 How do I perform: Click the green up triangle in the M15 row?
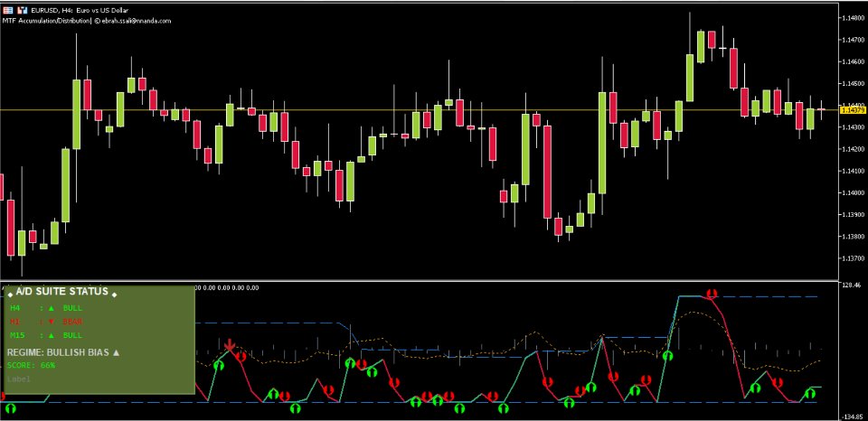(51, 335)
